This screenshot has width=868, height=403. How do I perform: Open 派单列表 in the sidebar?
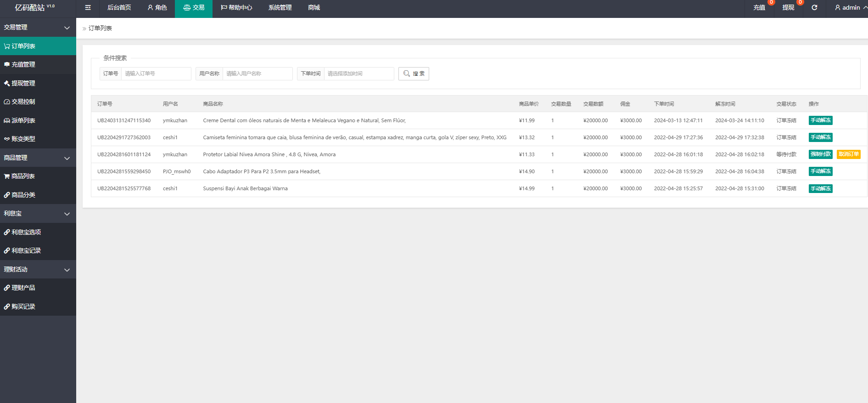38,120
